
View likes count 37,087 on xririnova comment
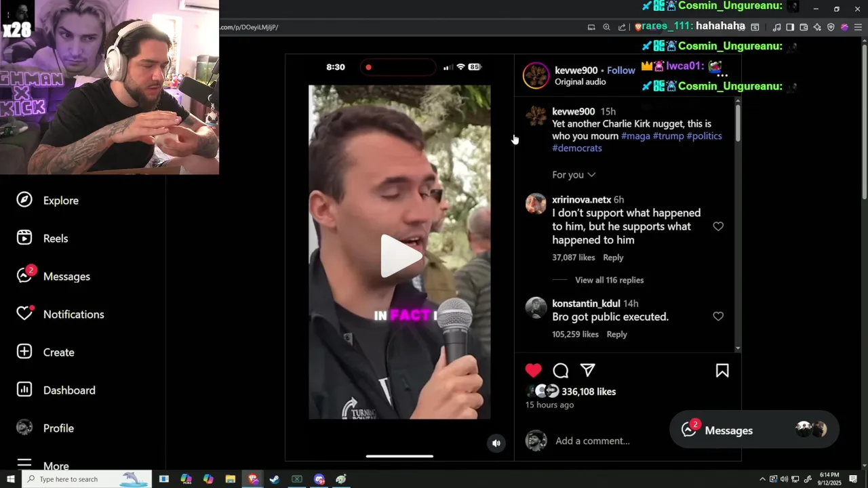click(x=573, y=258)
